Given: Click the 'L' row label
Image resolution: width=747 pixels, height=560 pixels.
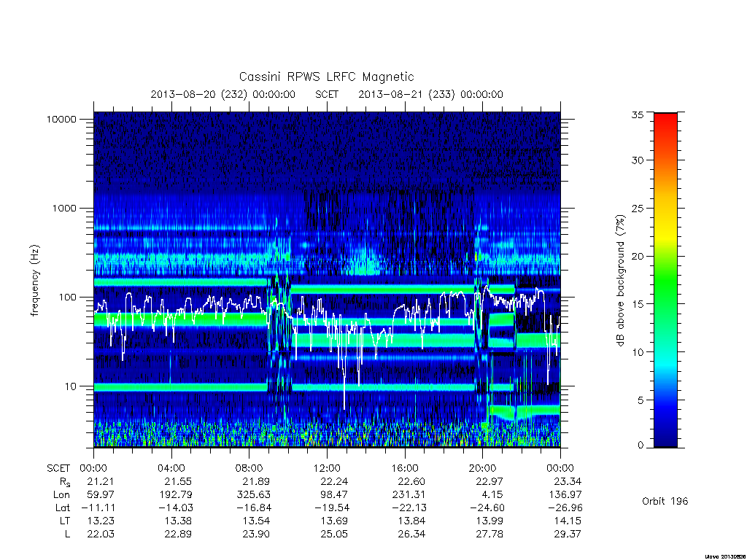Looking at the screenshot, I should click(67, 534).
